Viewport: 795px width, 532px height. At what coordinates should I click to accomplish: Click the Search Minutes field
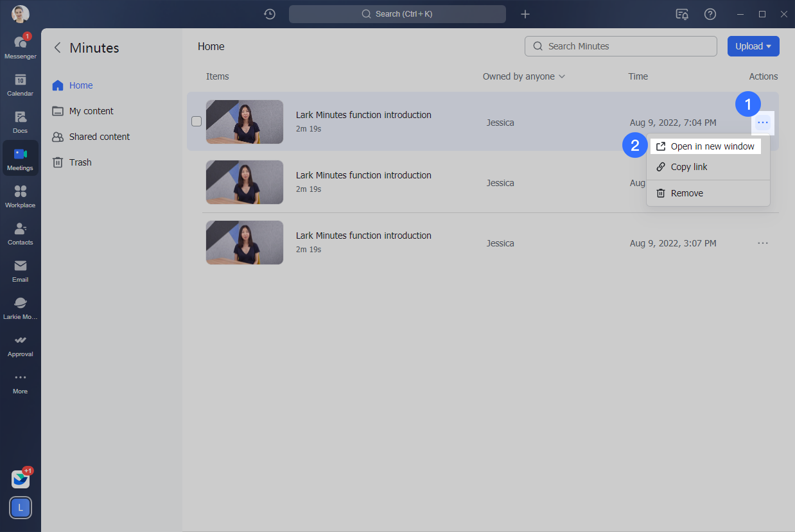[x=620, y=46]
